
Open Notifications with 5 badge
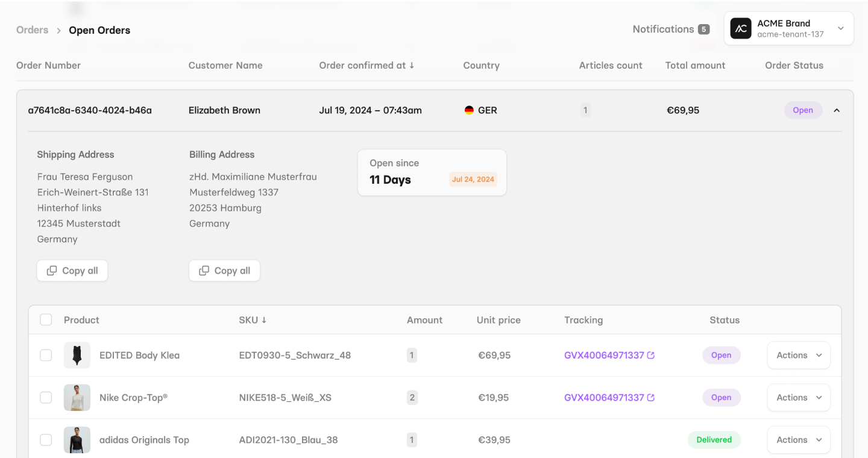tap(671, 29)
